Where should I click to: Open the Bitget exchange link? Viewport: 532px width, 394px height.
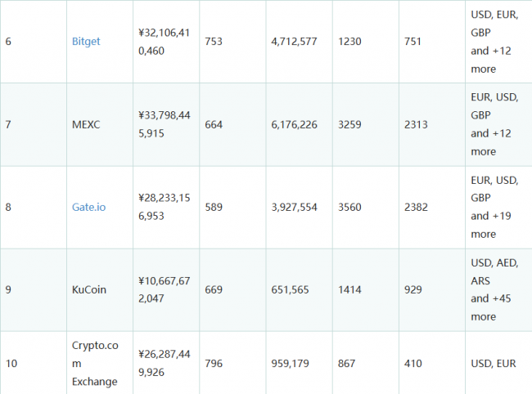tap(86, 42)
